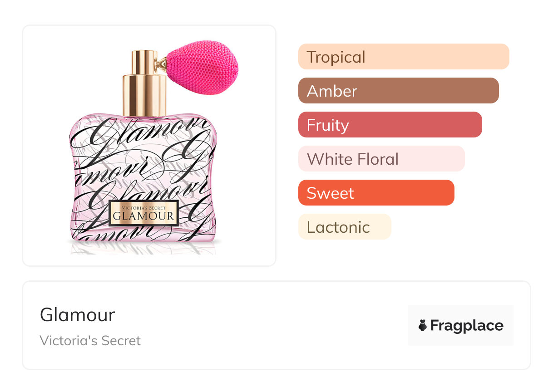Image resolution: width=553 pixels, height=392 pixels.
Task: Click the Fragplace brand wordmark
Action: point(467,325)
